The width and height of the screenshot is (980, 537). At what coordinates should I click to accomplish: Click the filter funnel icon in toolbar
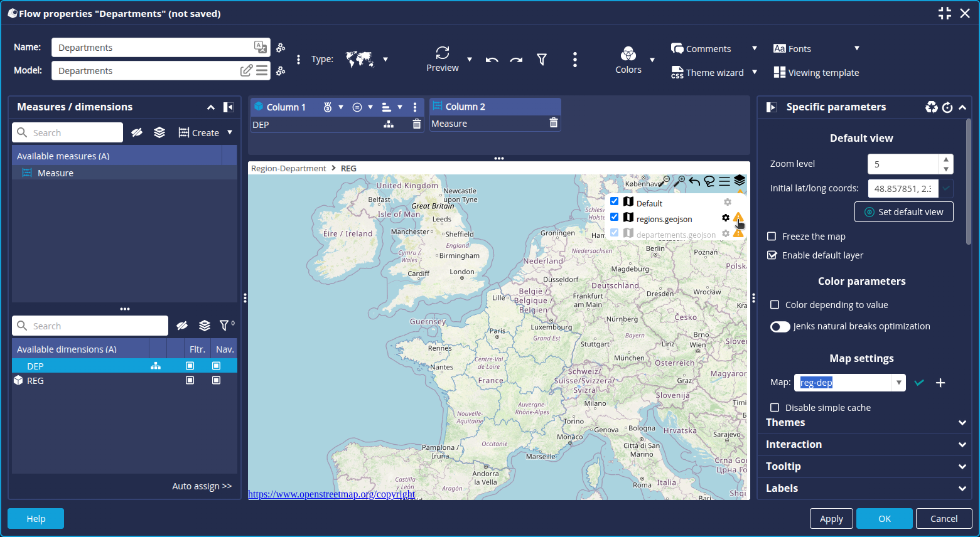click(542, 59)
